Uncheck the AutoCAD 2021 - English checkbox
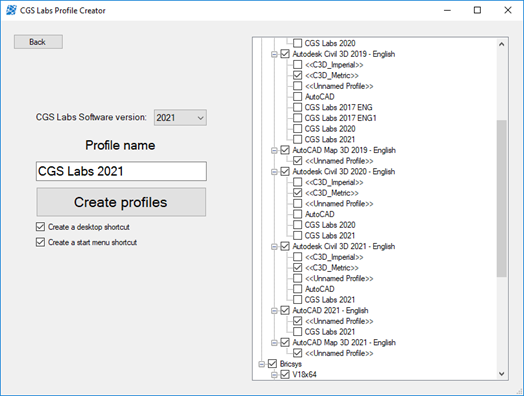Viewport: 524px width, 396px height. pyautogui.click(x=285, y=310)
